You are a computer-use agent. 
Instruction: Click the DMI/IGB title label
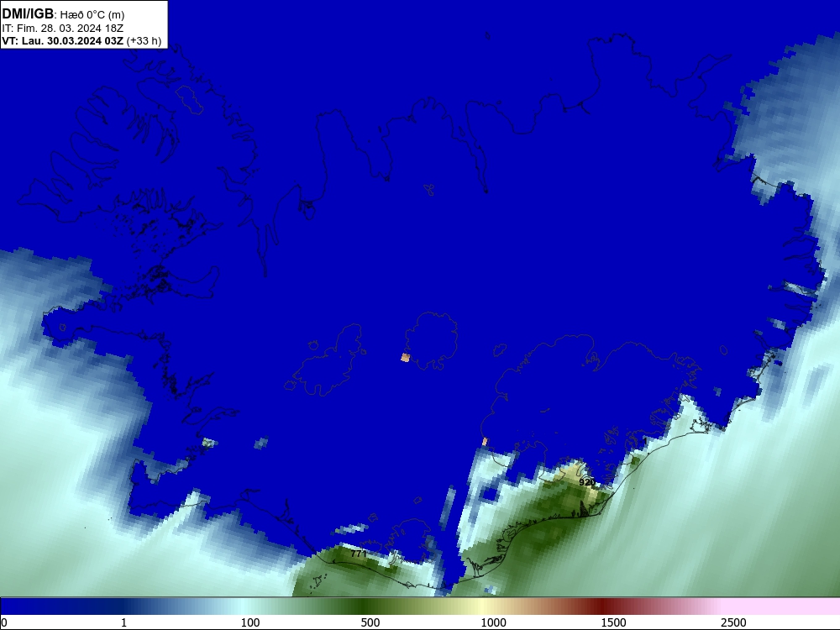(28, 14)
